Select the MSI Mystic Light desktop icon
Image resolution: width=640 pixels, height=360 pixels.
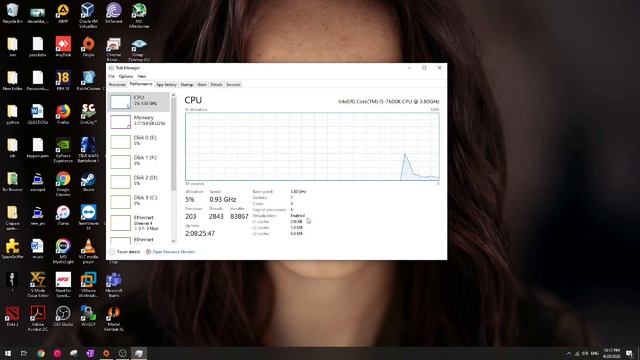coord(63,251)
